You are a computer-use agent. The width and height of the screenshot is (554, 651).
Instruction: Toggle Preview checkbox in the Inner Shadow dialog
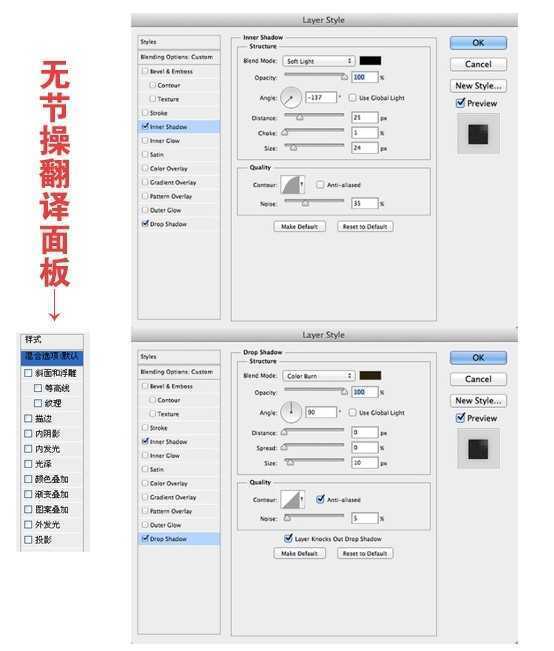[460, 103]
